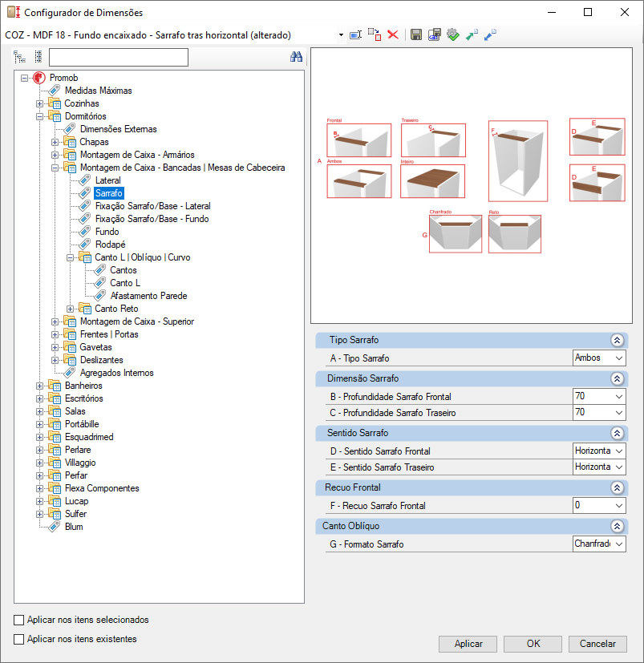Enable 'Aplicar nos itens selecionados' checkbox
The width and height of the screenshot is (644, 663).
click(19, 620)
